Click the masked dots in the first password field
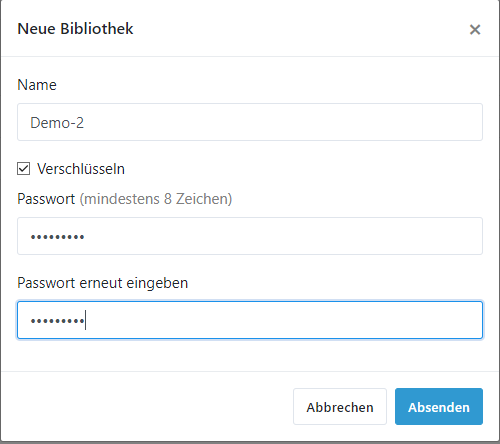Screen dimensions: 500x444 click(x=57, y=237)
